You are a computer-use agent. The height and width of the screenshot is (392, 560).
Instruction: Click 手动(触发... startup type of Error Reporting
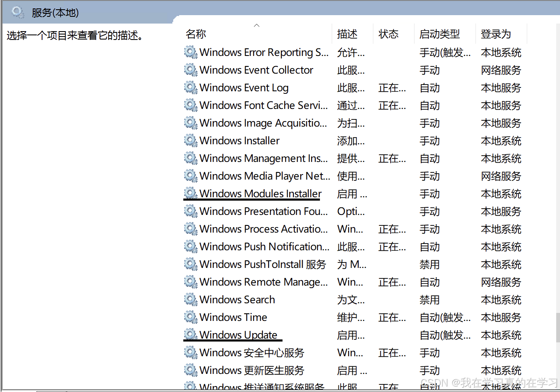445,52
